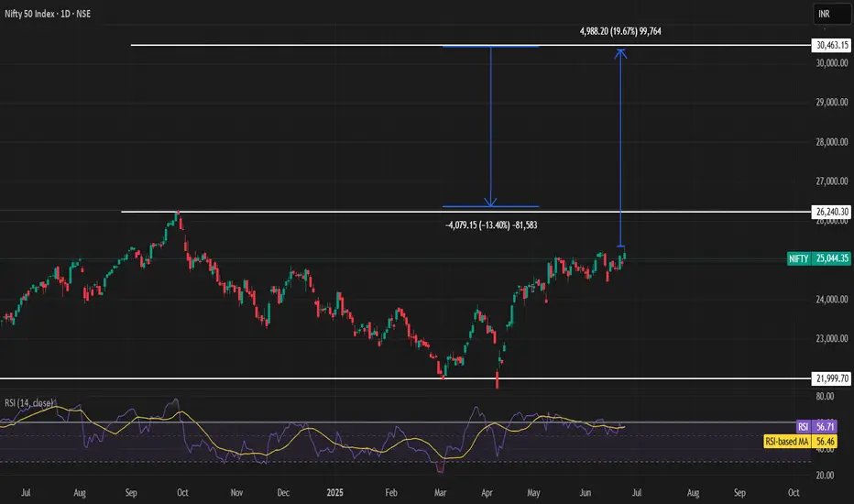Click the 30,463.15 price line label

coord(832,45)
